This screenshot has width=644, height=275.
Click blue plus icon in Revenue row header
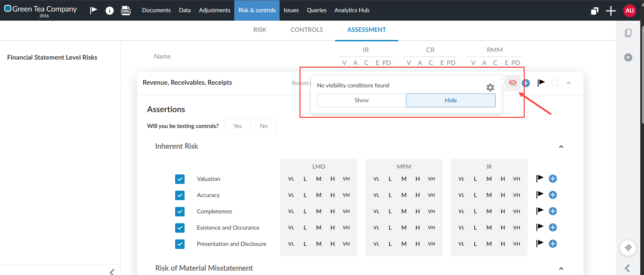tap(526, 83)
